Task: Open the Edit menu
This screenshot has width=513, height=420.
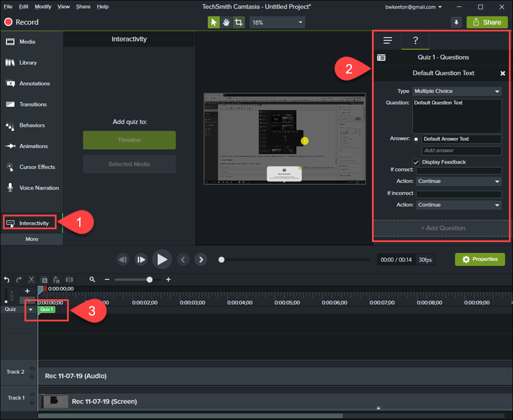Action: [x=23, y=6]
